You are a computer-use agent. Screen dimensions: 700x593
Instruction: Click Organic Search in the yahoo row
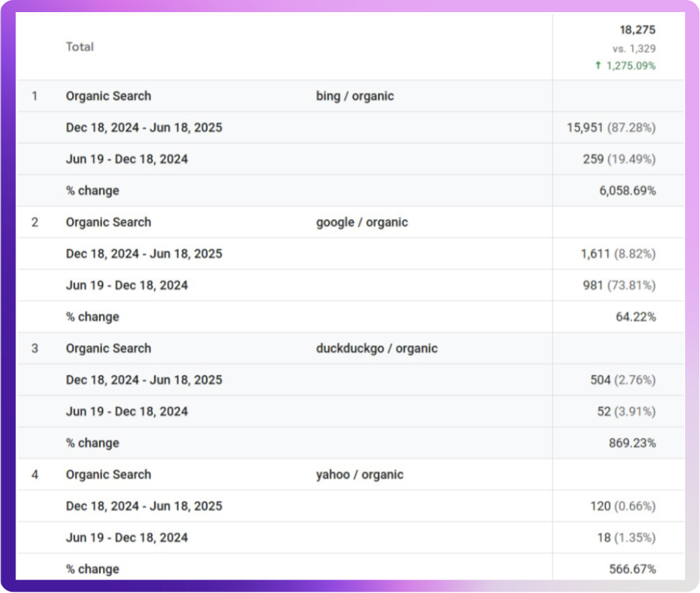pyautogui.click(x=108, y=474)
